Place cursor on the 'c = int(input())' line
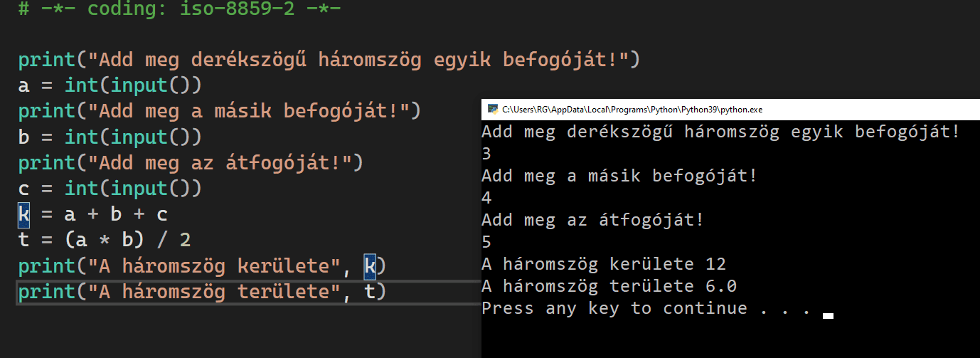 tap(110, 189)
